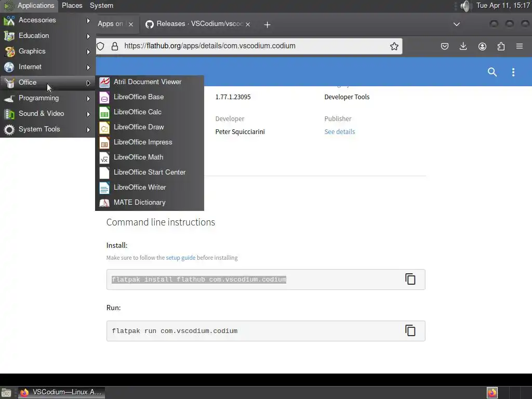Expand the Education submenu
Viewport: 532px width, 399px height.
(x=47, y=36)
